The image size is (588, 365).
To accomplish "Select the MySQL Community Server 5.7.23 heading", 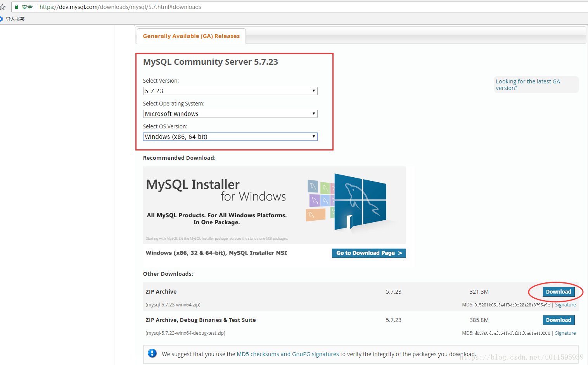I will pos(211,62).
